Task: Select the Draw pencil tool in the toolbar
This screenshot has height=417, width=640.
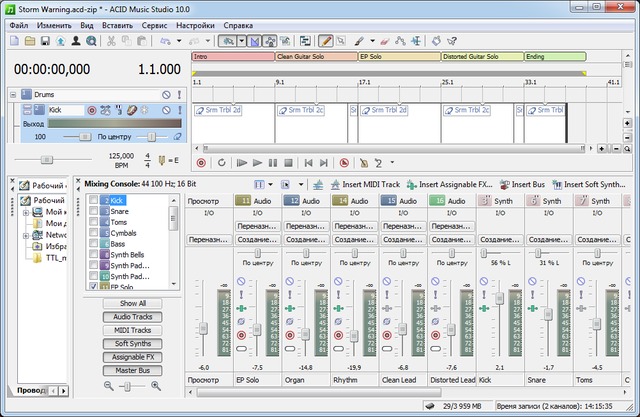Action: click(326, 41)
